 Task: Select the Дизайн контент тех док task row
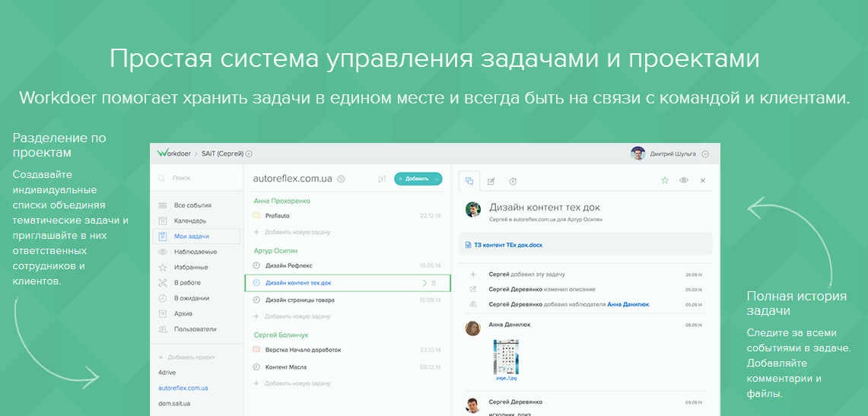(347, 283)
